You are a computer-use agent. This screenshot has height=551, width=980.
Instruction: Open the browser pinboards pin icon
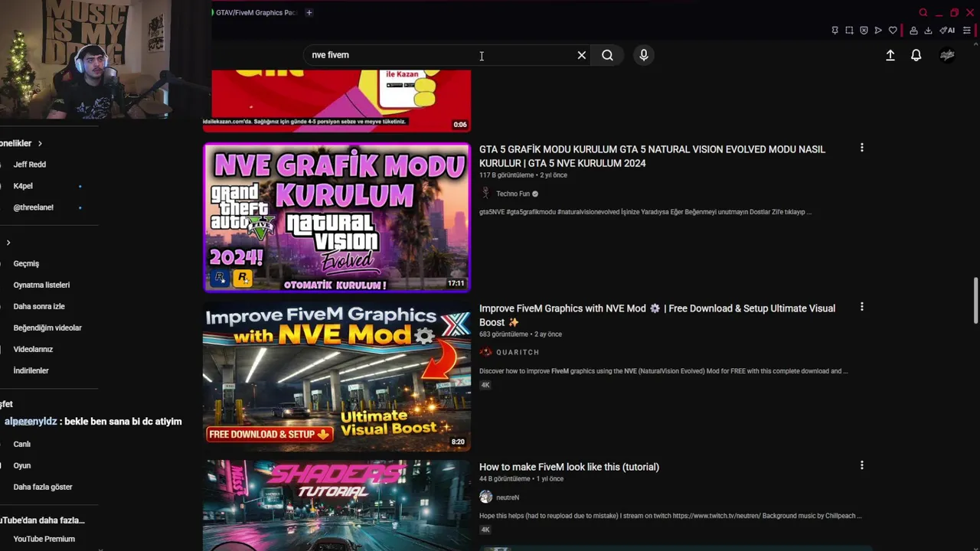point(835,31)
